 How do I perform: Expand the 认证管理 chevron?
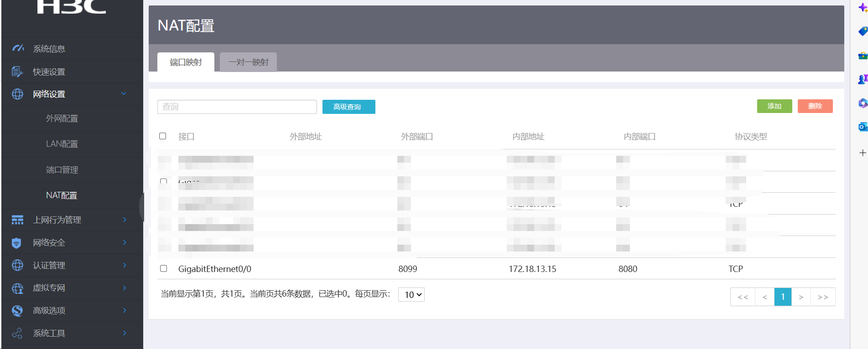(x=125, y=265)
